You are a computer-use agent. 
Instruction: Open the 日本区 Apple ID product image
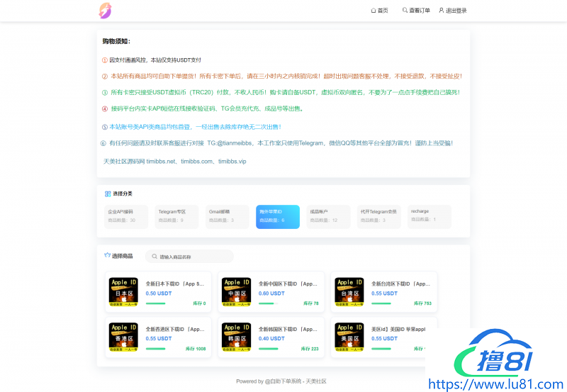[123, 292]
